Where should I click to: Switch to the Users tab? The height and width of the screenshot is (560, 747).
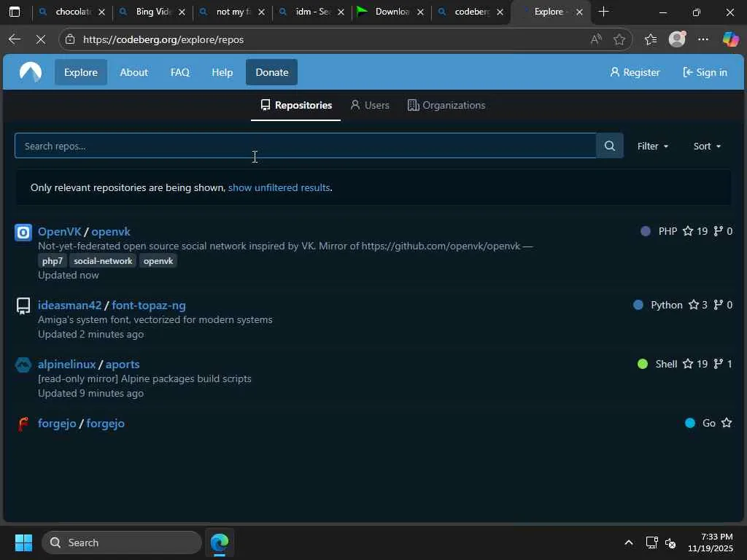click(370, 105)
